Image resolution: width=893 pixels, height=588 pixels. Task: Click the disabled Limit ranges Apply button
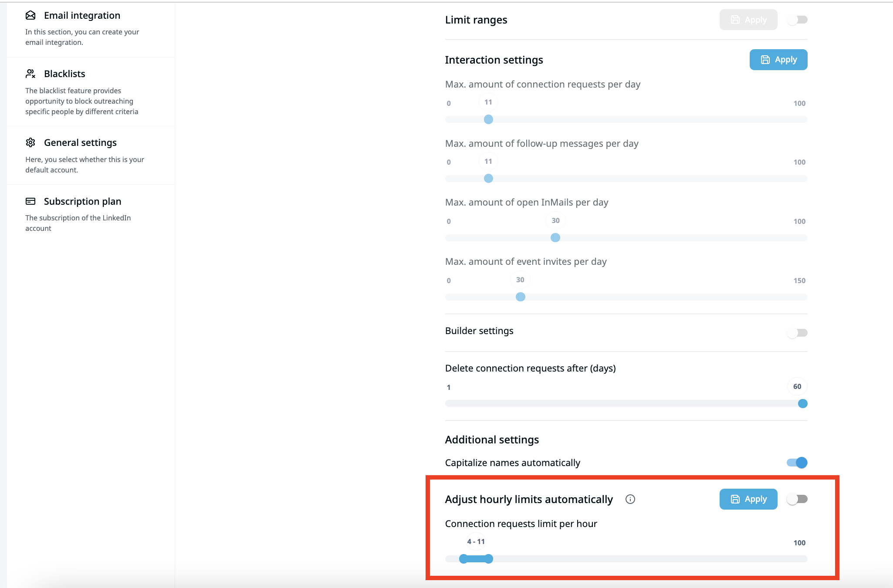748,20
